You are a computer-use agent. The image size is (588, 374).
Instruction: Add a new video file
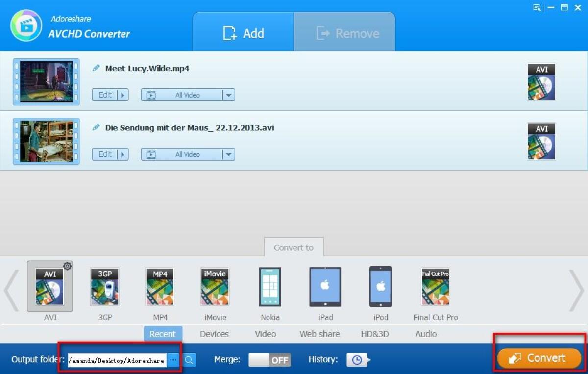[x=244, y=32]
